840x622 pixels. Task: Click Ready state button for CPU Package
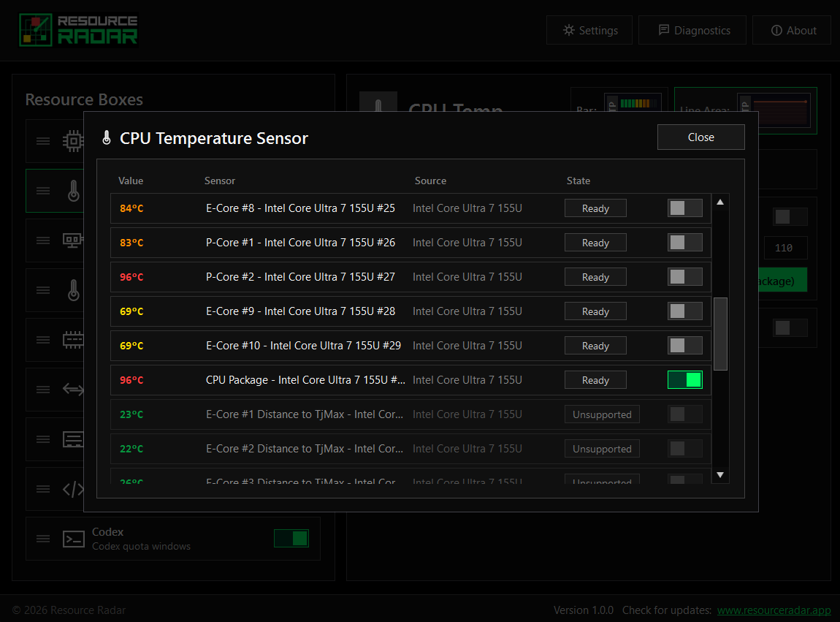point(595,379)
